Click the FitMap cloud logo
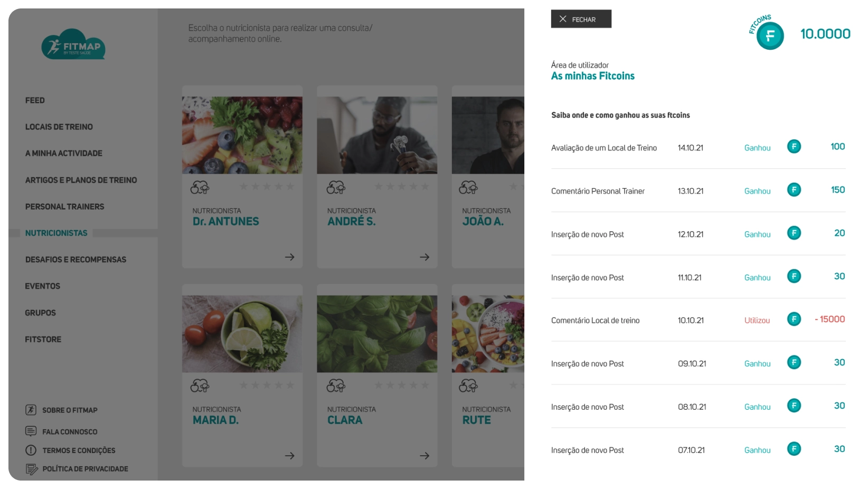The height and width of the screenshot is (489, 868). click(x=73, y=44)
